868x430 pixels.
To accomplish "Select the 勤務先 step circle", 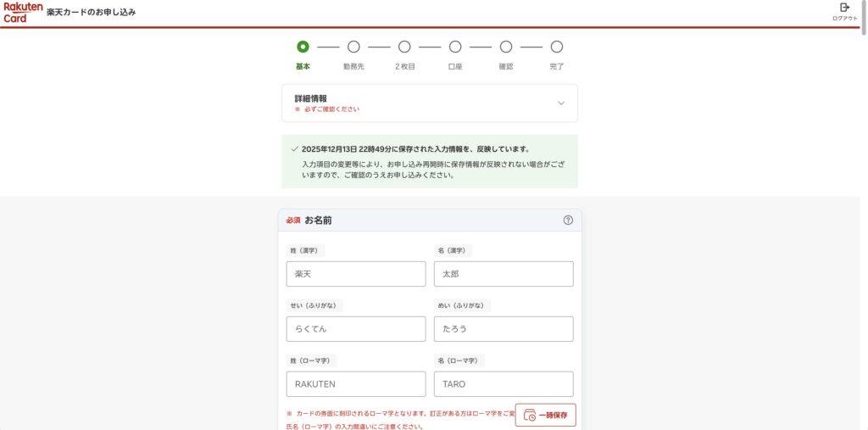I will tap(353, 47).
